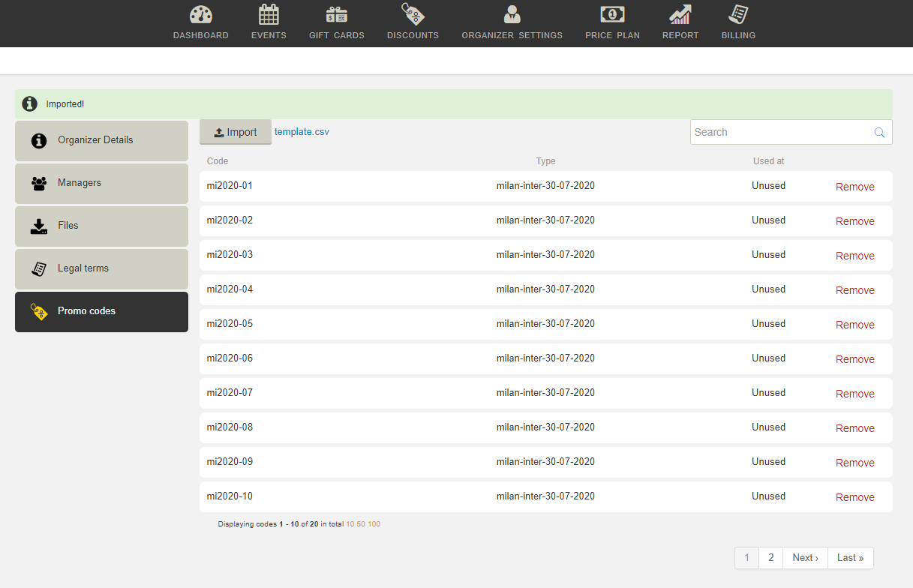This screenshot has width=913, height=588.
Task: Remove promo code mi2020-07
Action: coord(855,394)
